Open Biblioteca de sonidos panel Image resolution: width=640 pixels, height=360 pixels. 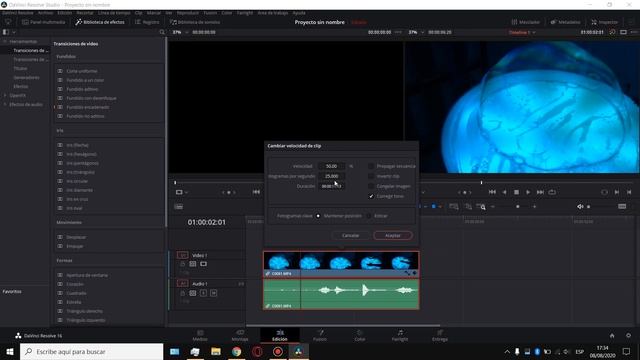(195, 22)
